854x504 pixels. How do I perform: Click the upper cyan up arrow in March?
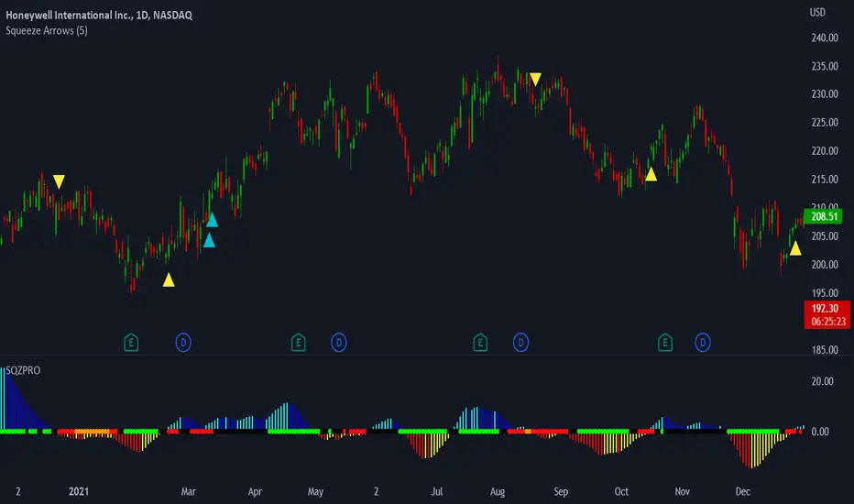(212, 220)
